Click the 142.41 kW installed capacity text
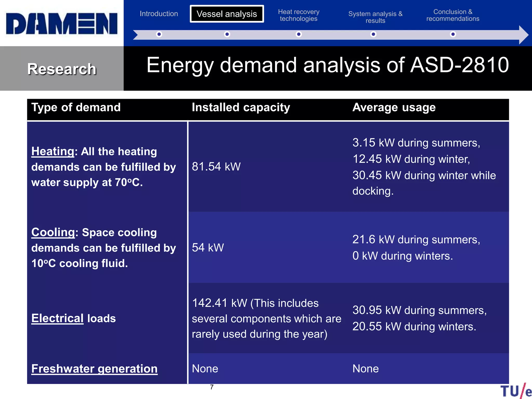 tap(267, 318)
